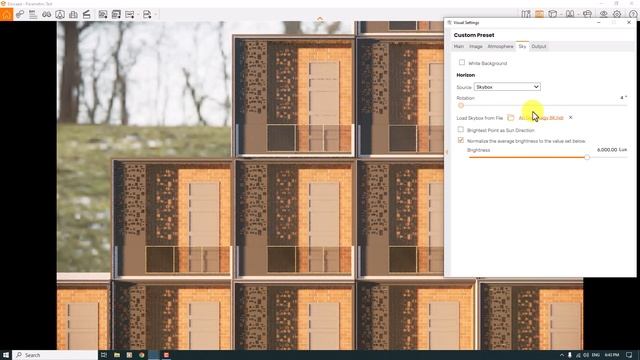Click the buildings BIM info icon
Viewport: 640px width, 360px height.
tap(73, 14)
